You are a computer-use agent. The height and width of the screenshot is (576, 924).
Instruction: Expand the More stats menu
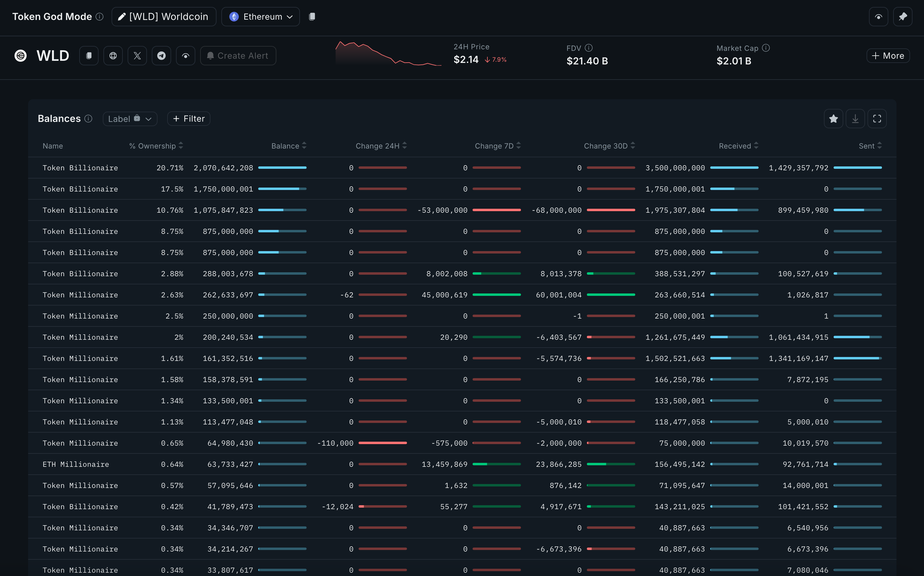(888, 56)
